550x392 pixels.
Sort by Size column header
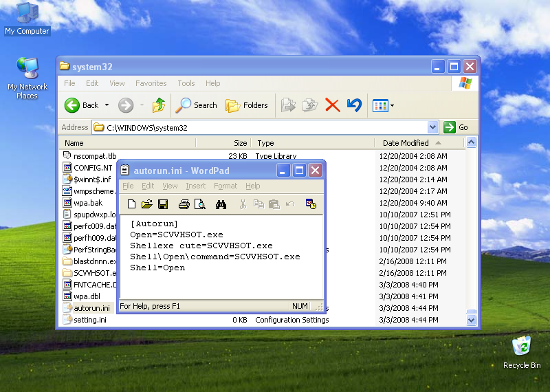(223, 143)
